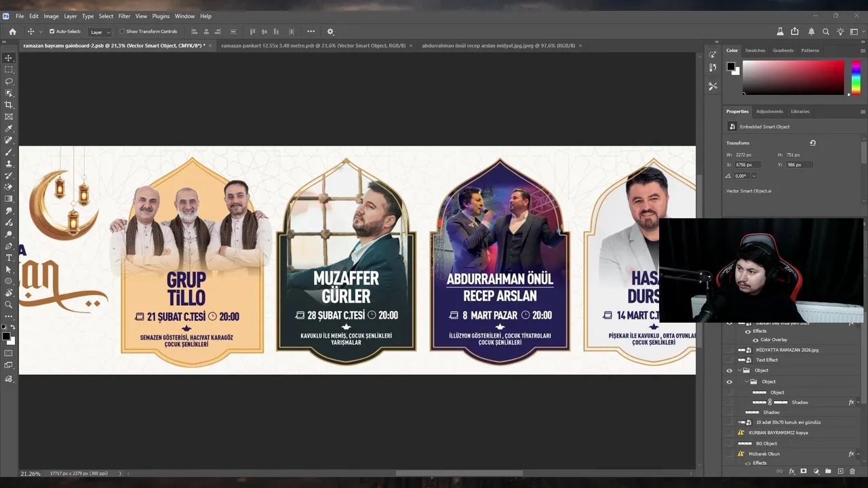Image resolution: width=868 pixels, height=488 pixels.
Task: Select the Lasso tool
Action: 9,81
